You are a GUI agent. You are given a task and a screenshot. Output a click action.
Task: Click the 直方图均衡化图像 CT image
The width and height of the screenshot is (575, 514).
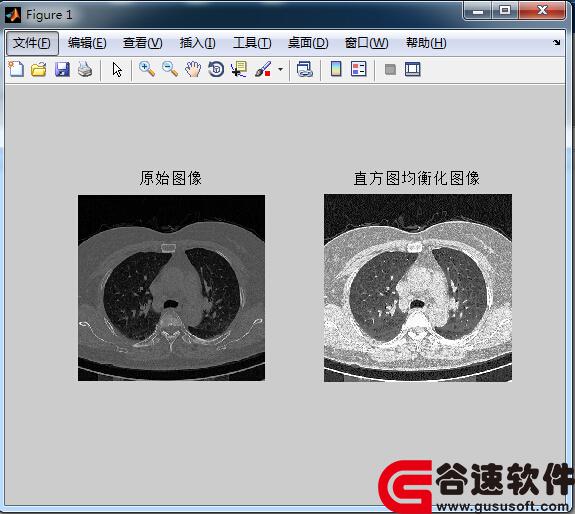418,288
